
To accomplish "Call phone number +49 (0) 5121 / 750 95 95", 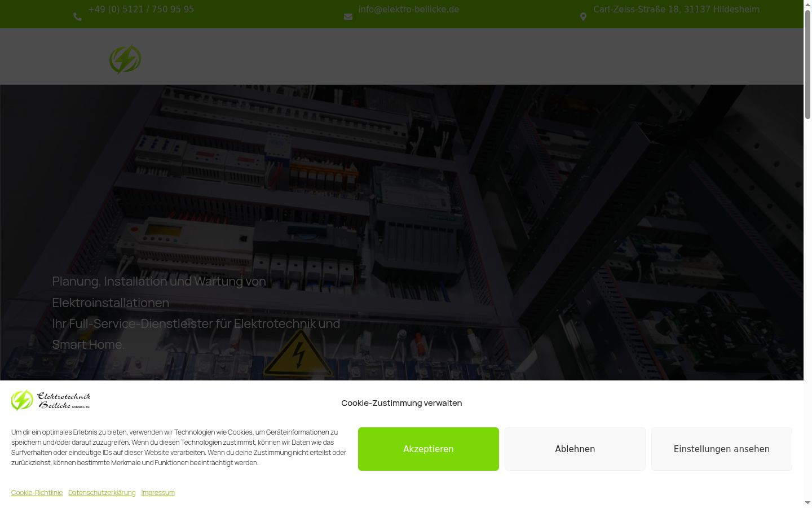I will click(x=141, y=10).
